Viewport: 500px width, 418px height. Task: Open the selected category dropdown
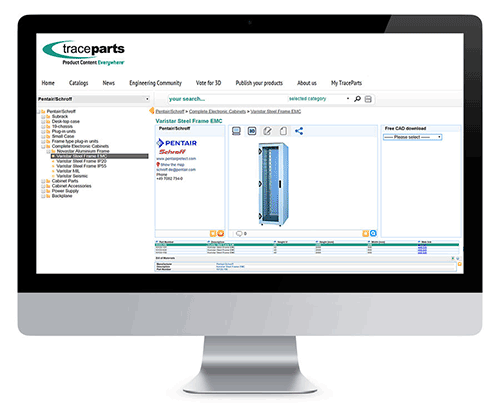pyautogui.click(x=319, y=99)
